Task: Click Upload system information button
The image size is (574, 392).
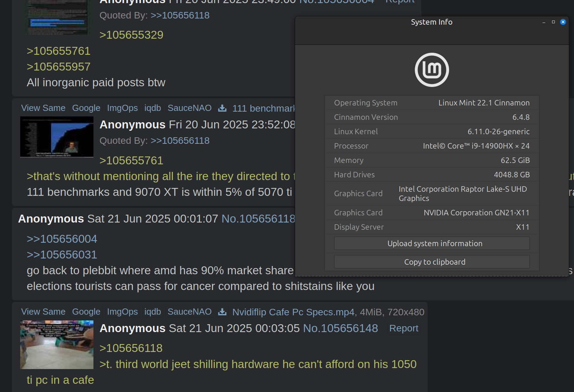Action: pos(432,243)
